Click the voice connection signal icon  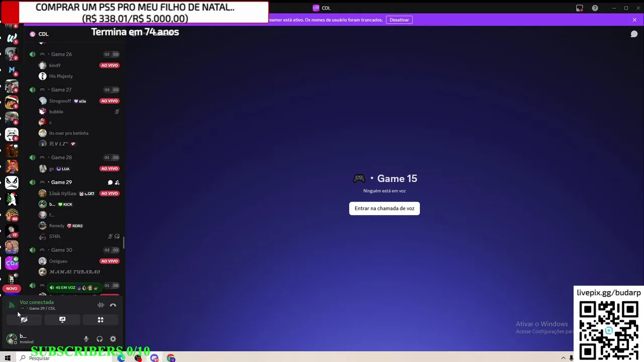click(x=12, y=305)
